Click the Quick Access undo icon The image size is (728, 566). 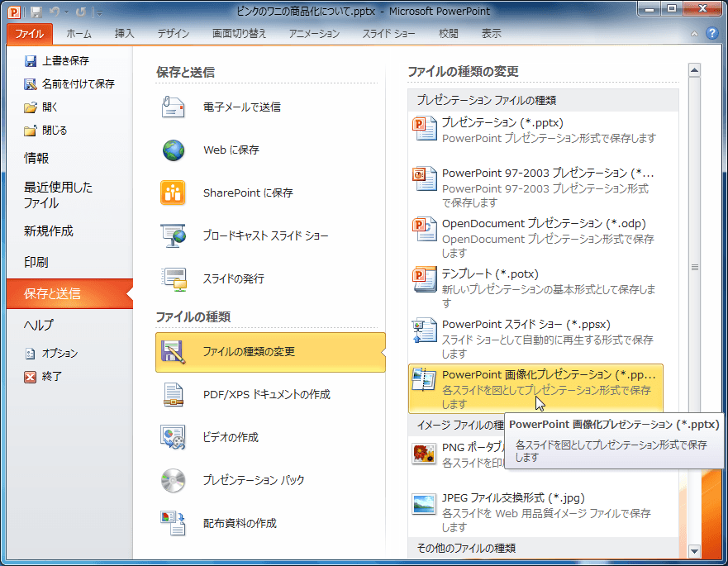(x=55, y=12)
